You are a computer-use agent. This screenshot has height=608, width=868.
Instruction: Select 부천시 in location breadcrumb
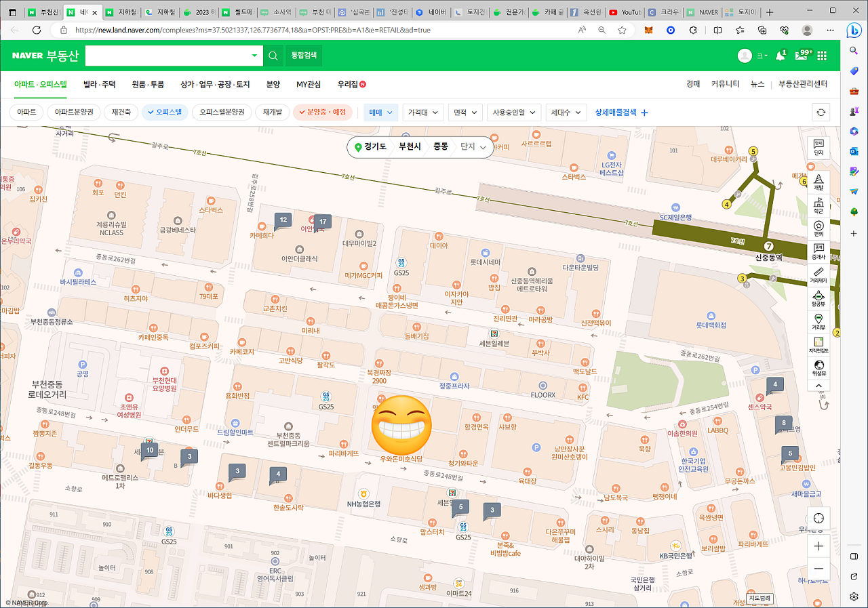click(410, 146)
